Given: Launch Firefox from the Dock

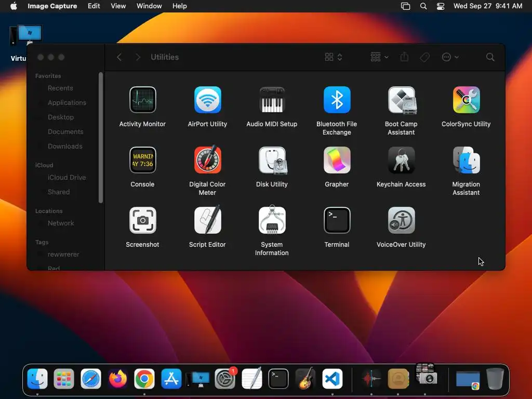Looking at the screenshot, I should [x=118, y=378].
